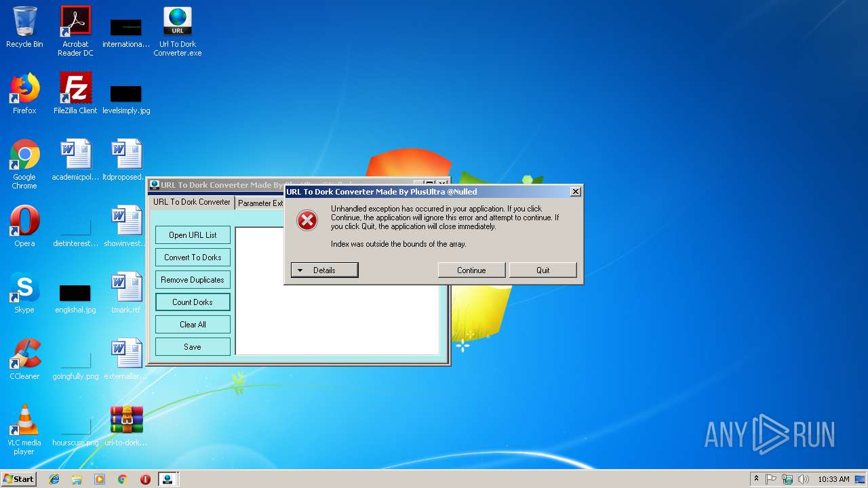Open the network tray icon
The width and height of the screenshot is (868, 488).
coord(787,479)
